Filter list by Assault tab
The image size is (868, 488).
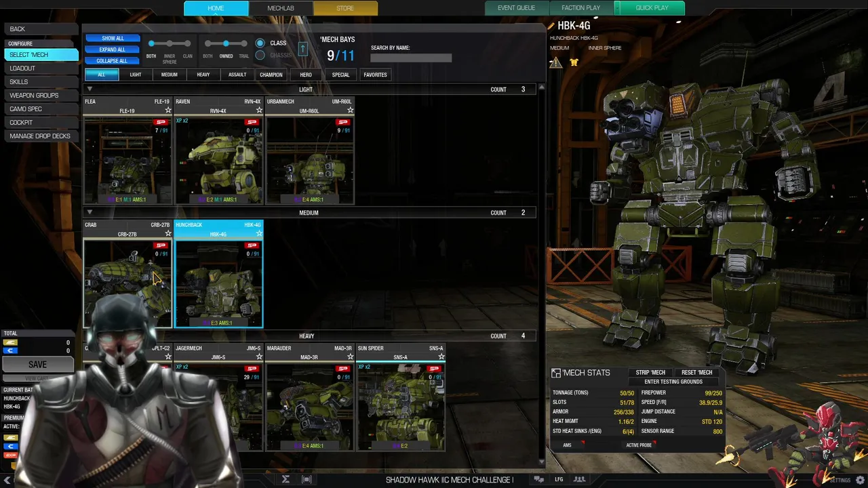(237, 75)
